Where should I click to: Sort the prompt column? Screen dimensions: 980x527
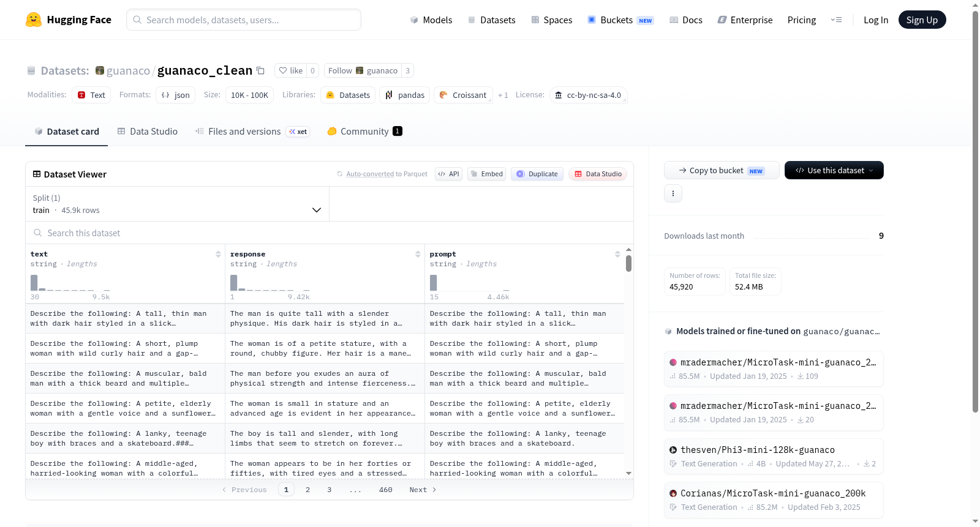(x=617, y=254)
